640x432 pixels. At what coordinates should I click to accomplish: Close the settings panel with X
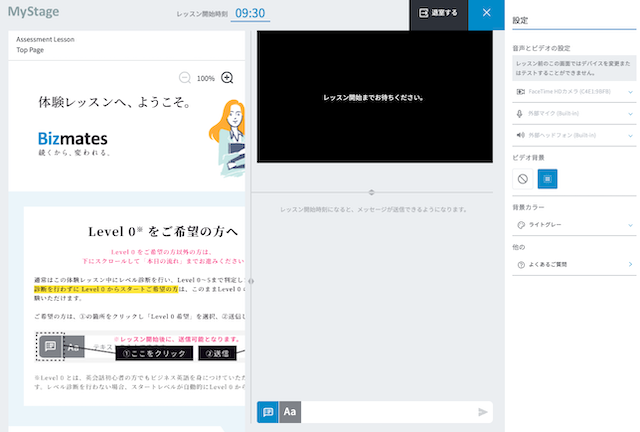point(486,13)
